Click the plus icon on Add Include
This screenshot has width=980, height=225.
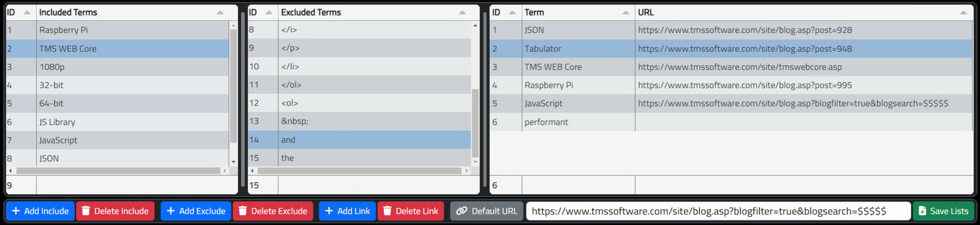pyautogui.click(x=16, y=211)
